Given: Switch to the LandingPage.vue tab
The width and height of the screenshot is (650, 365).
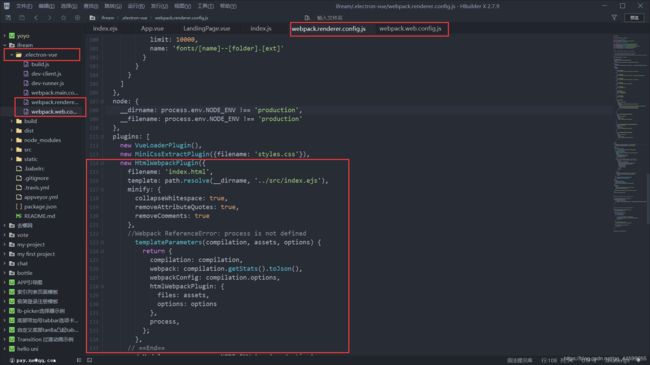Looking at the screenshot, I should (x=206, y=29).
